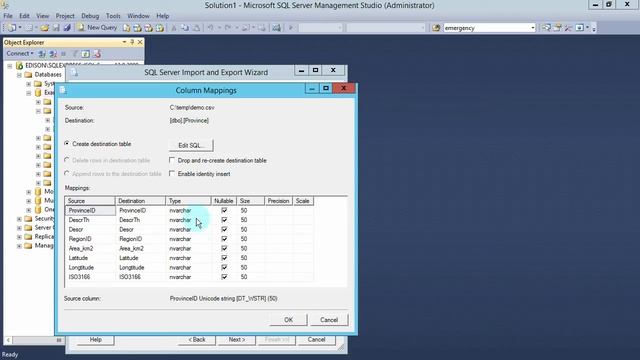
Task: Click OK in Column Mappings dialog
Action: point(289,320)
